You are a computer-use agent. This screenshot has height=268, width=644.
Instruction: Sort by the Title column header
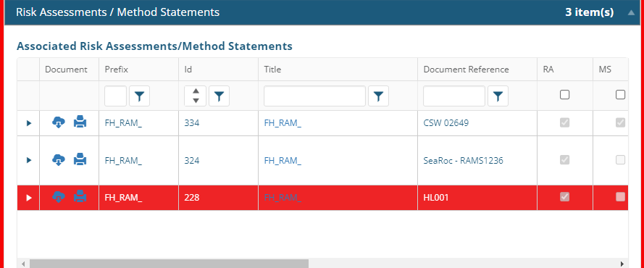point(272,70)
